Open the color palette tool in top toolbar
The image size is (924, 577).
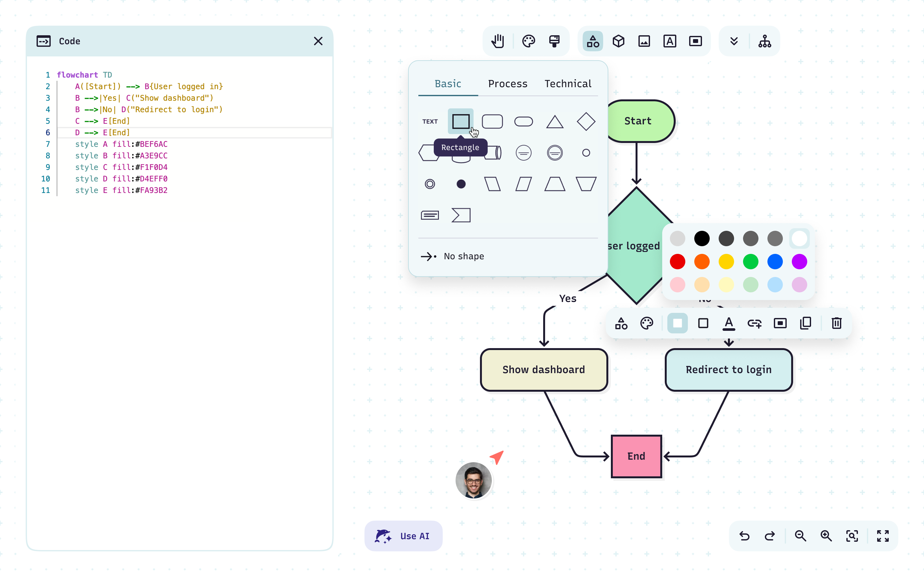coord(529,41)
